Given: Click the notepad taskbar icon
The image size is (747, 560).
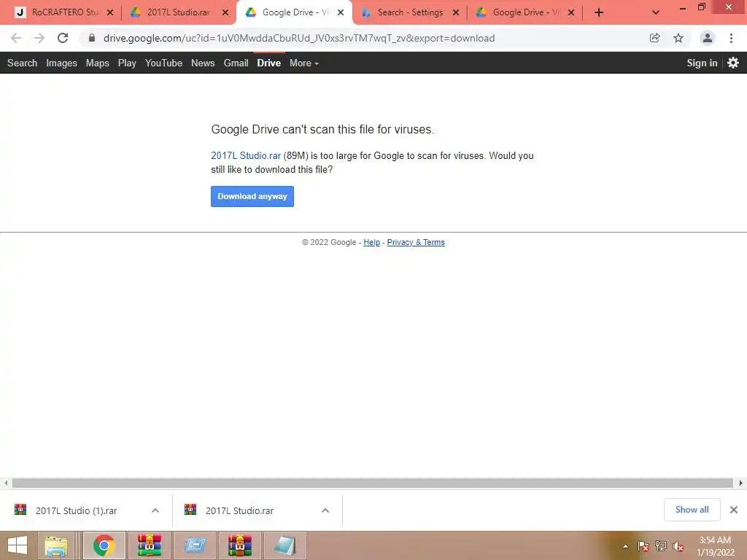Looking at the screenshot, I should point(285,545).
